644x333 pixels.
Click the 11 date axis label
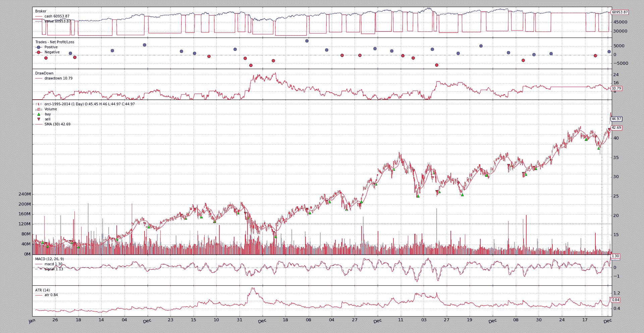tap(401, 320)
